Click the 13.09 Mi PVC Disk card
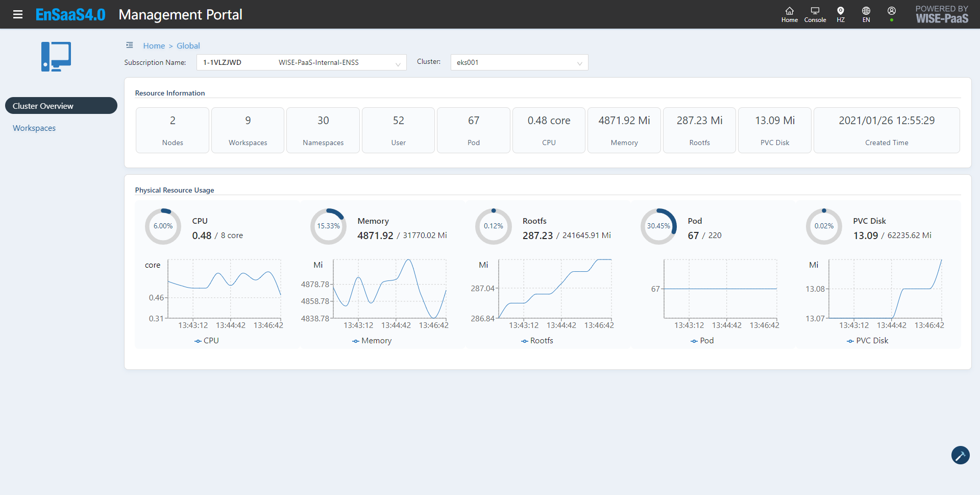This screenshot has height=495, width=980. [x=775, y=130]
